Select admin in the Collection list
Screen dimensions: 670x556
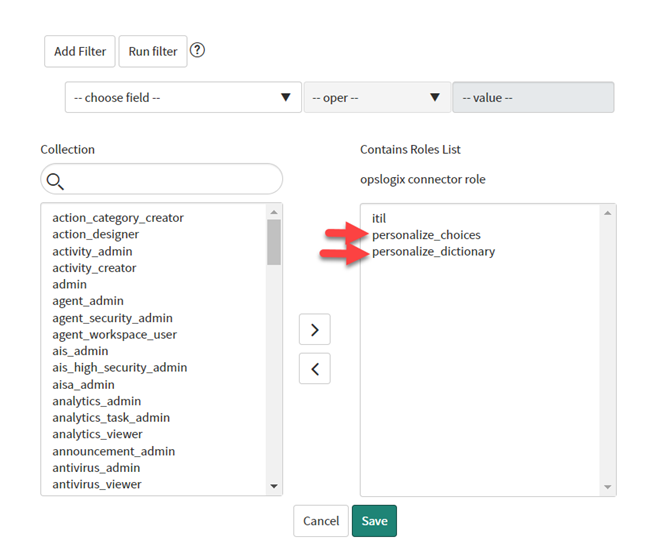tap(70, 284)
